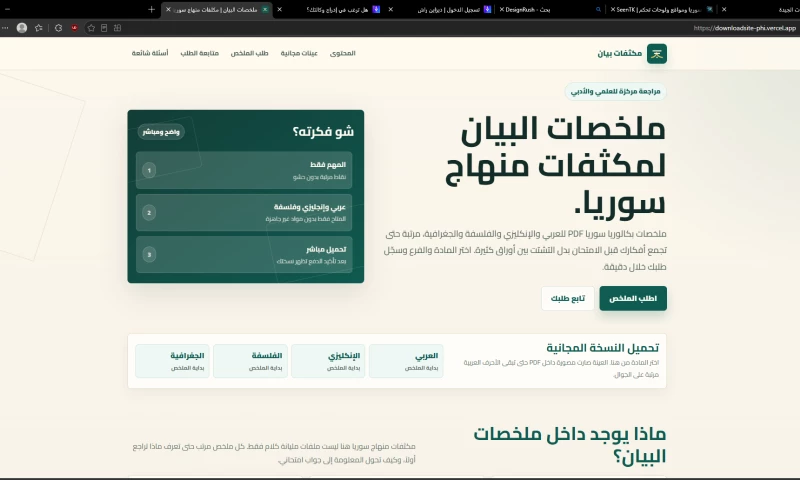Viewport: 800px width, 480px height.
Task: Open a new browser tab with plus icon
Action: coord(152,9)
